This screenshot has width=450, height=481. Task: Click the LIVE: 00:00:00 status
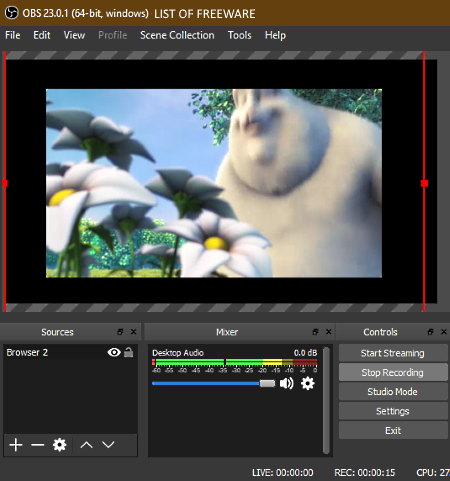pos(283,473)
